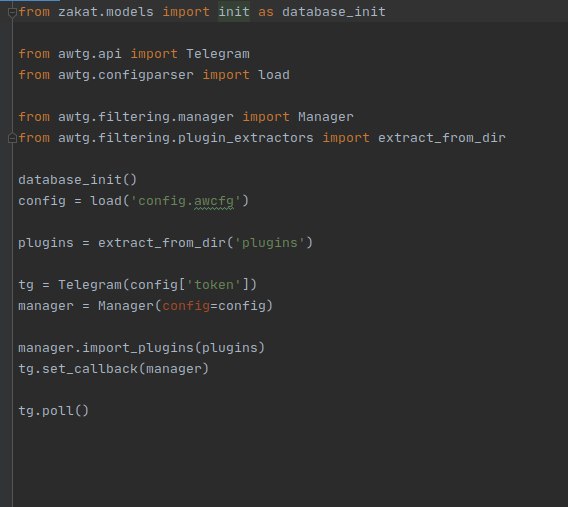Image resolution: width=568 pixels, height=507 pixels.
Task: Click the 'plugins' variable assignment
Action: point(46,243)
